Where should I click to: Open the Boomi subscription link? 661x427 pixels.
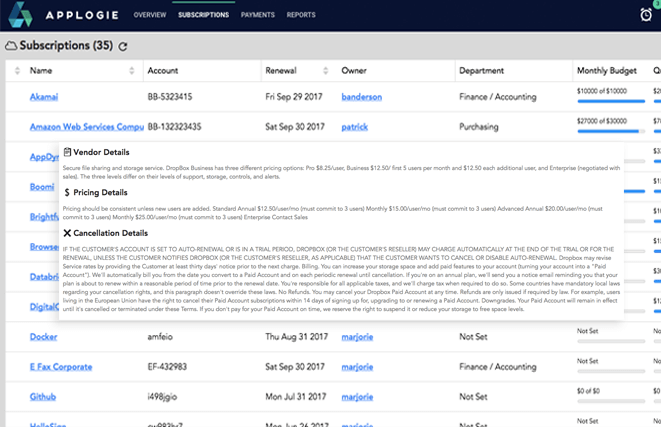42,187
